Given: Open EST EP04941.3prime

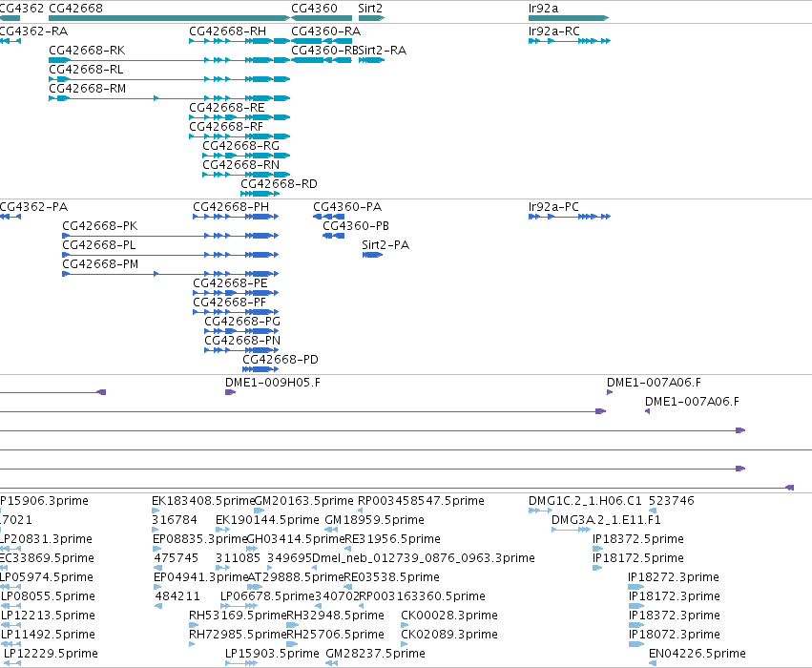Looking at the screenshot, I should [201, 577].
